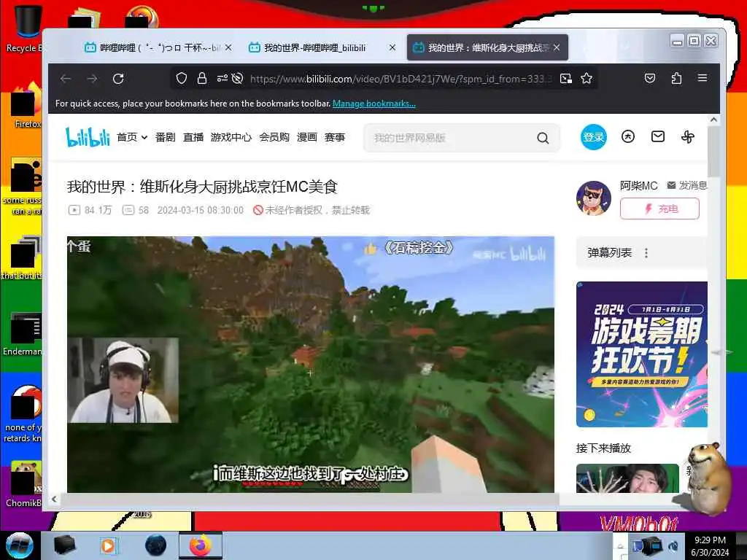Click the 阿柴MC uploader avatar
Viewport: 747px width, 560px height.
(594, 198)
